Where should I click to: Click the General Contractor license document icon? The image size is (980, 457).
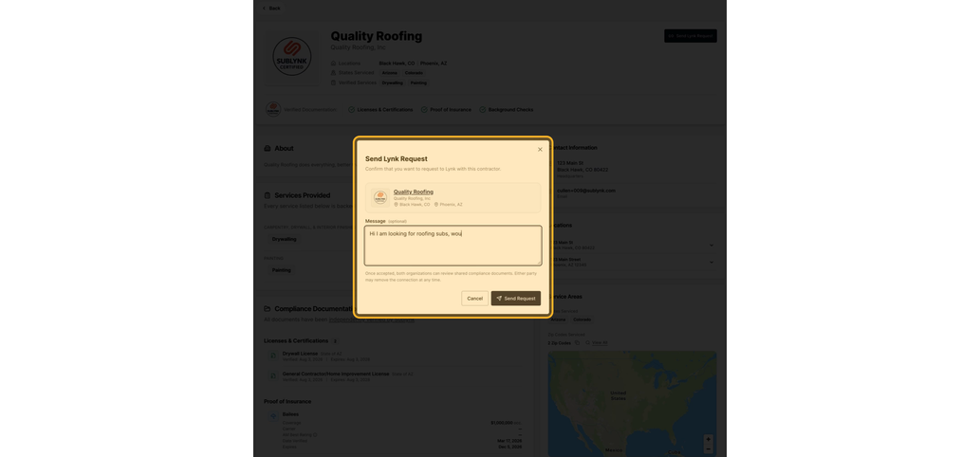pyautogui.click(x=273, y=376)
